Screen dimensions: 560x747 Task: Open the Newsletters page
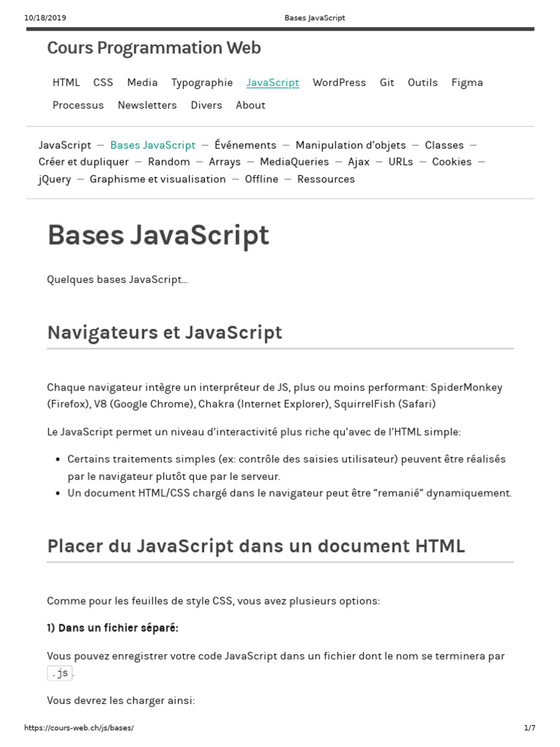point(147,105)
